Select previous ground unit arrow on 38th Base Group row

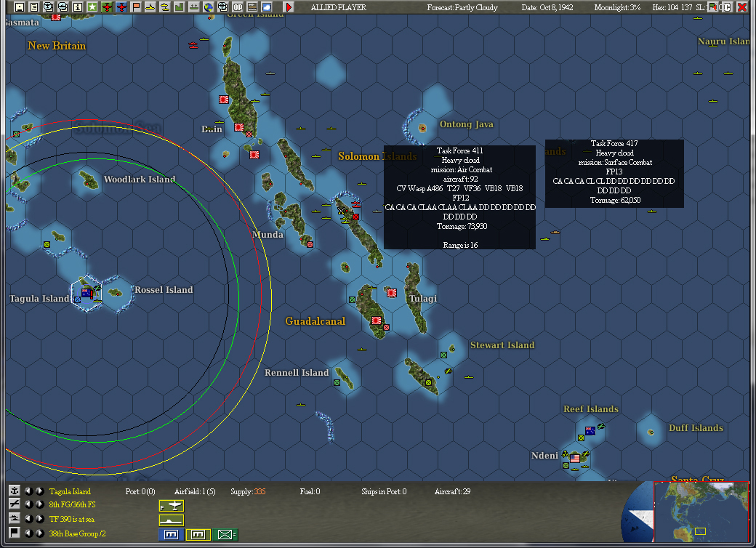29,533
